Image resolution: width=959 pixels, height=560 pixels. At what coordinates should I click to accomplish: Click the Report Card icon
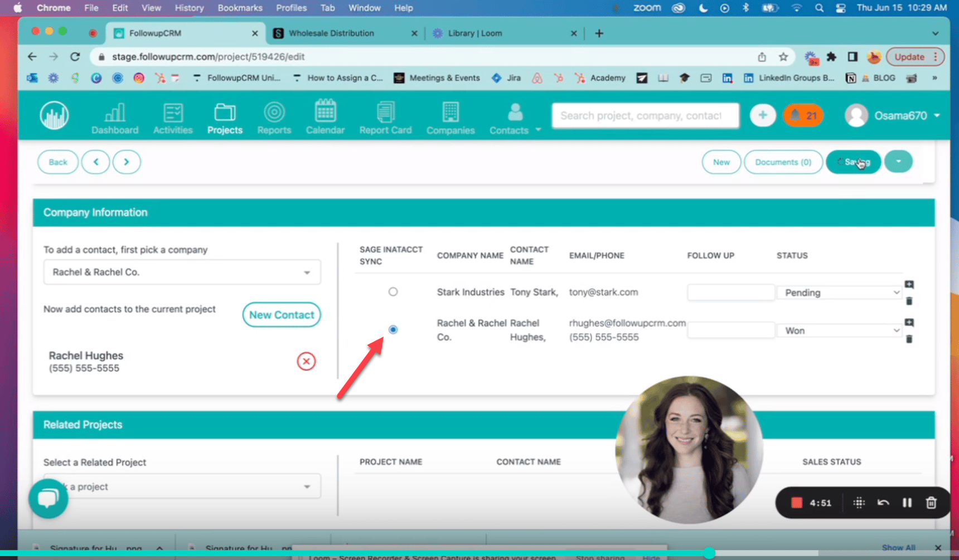tap(385, 115)
